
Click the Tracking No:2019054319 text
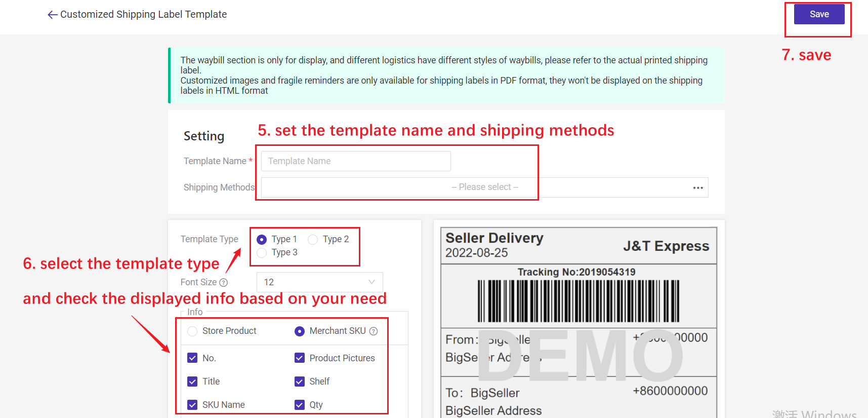[576, 272]
